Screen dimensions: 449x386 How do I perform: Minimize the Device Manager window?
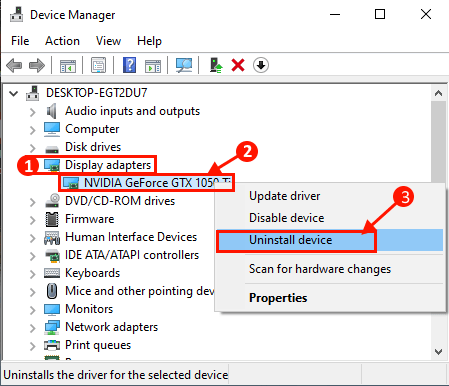(x=335, y=14)
